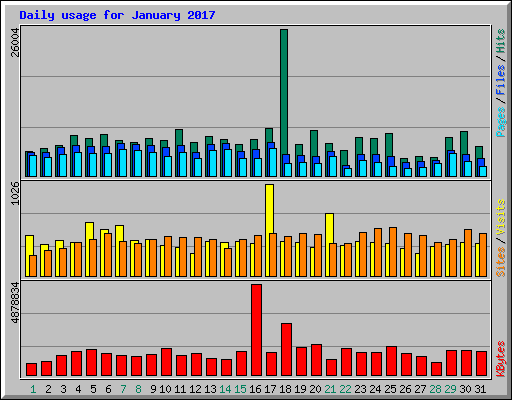
Task: Click the green day "21" x-axis label
Action: click(x=330, y=389)
